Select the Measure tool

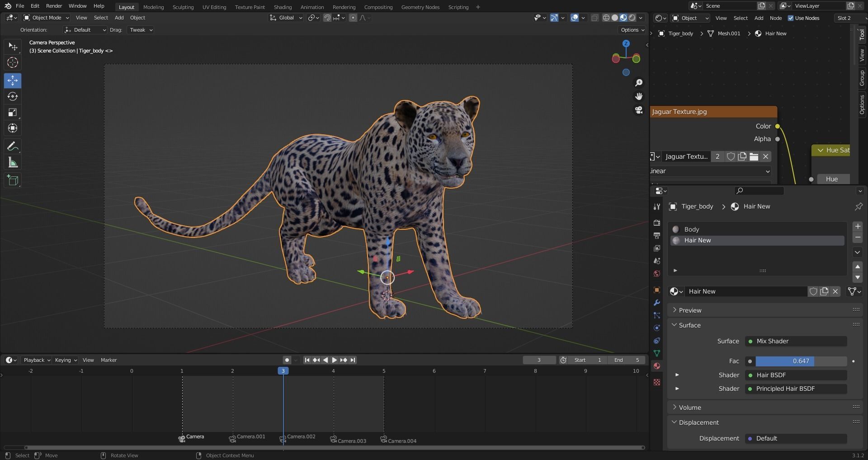point(13,162)
